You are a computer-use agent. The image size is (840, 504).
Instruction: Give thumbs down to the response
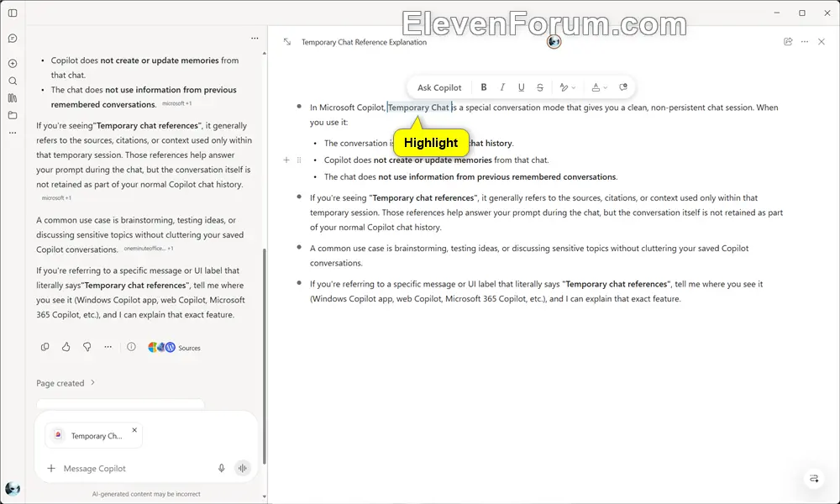87,347
